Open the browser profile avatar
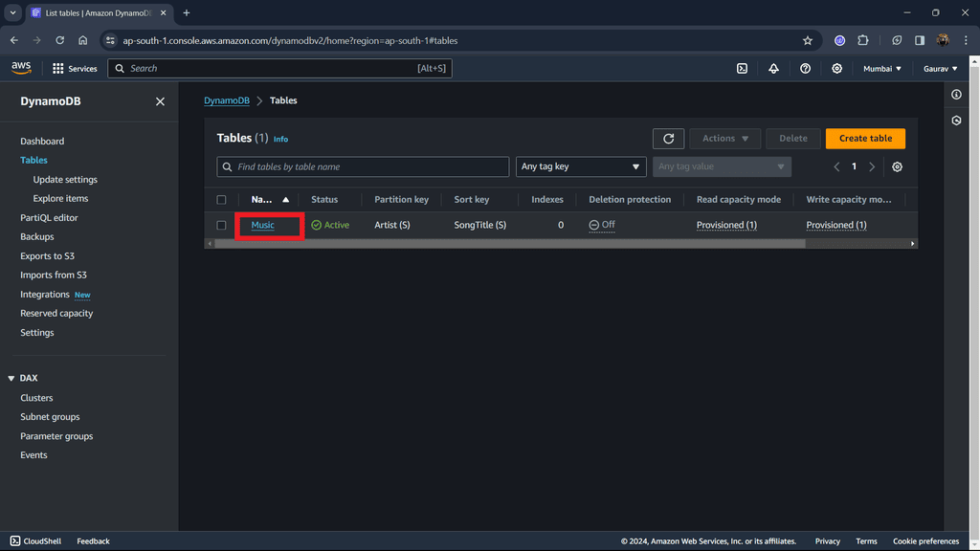 point(943,40)
